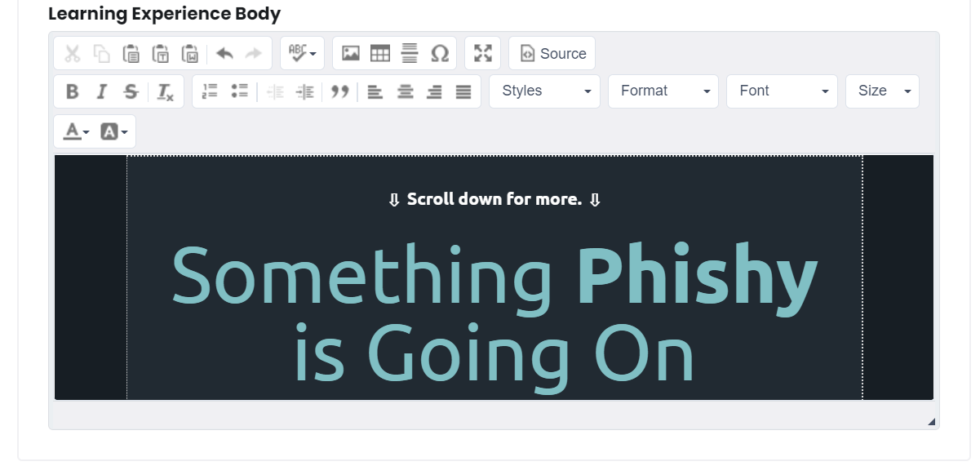This screenshot has width=980, height=475.
Task: Insert a horizontal line
Action: pos(410,54)
